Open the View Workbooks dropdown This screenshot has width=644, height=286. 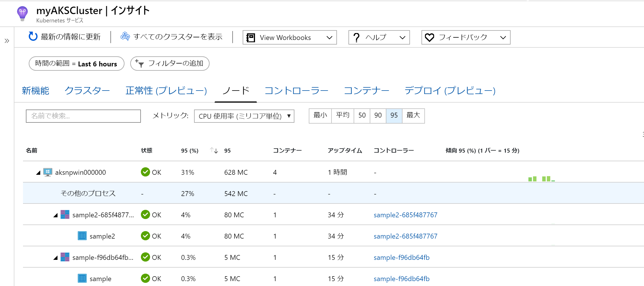click(x=290, y=37)
